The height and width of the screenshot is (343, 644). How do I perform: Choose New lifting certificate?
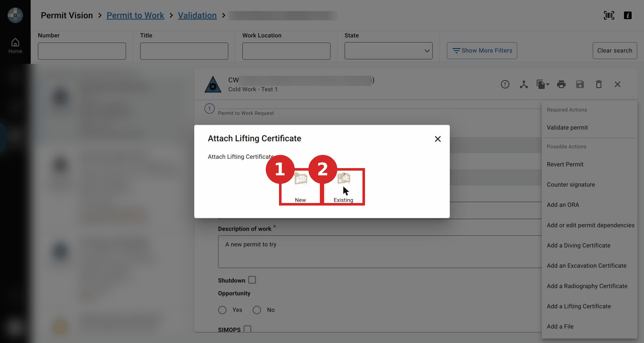coord(300,187)
